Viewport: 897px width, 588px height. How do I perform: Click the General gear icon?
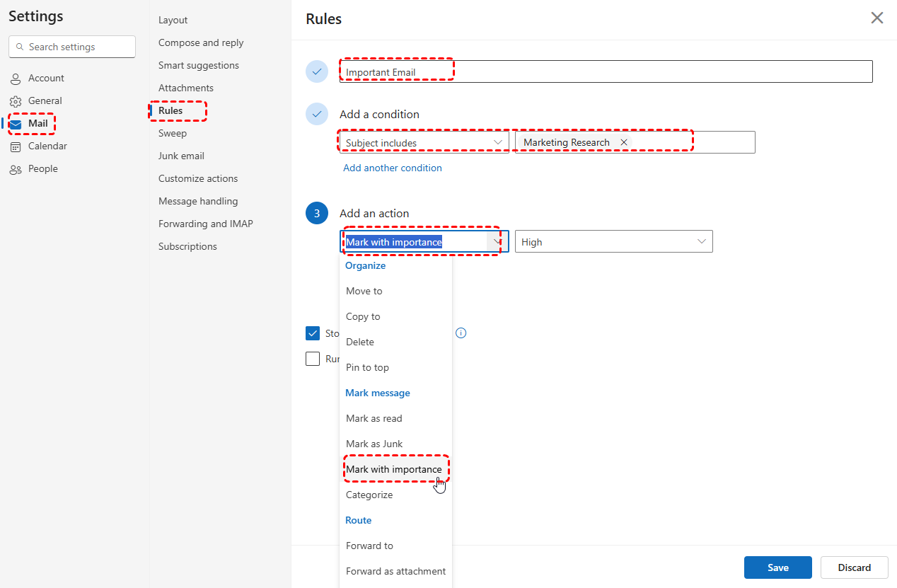click(16, 101)
